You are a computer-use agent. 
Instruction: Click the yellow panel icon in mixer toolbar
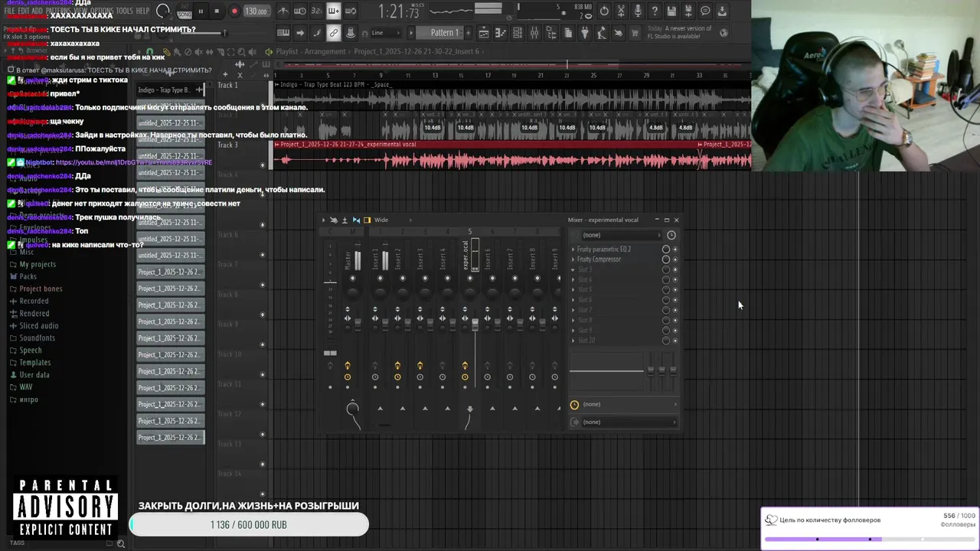pos(367,220)
